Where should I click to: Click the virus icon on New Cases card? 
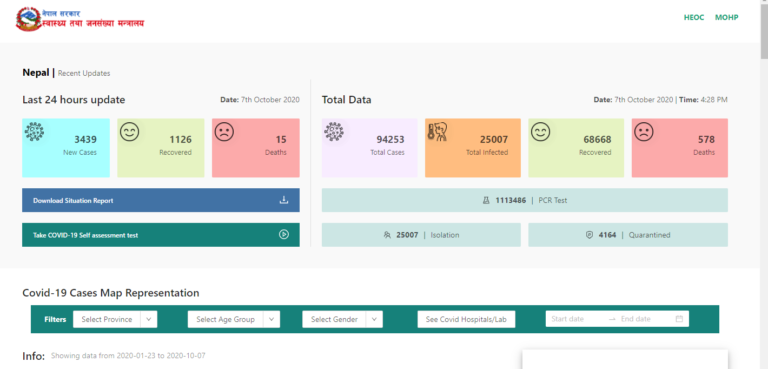[x=35, y=131]
